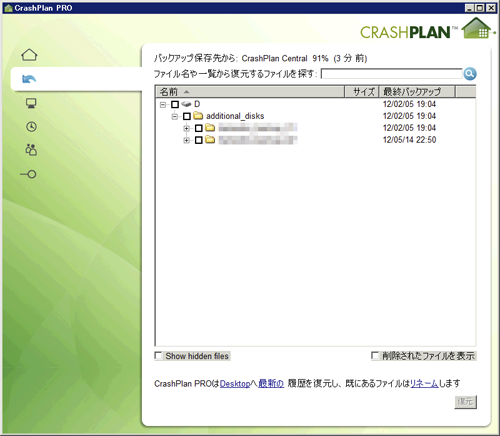Image resolution: width=500 pixels, height=436 pixels.
Task: Maximize the CrashPlan PRO window
Action: (x=479, y=8)
